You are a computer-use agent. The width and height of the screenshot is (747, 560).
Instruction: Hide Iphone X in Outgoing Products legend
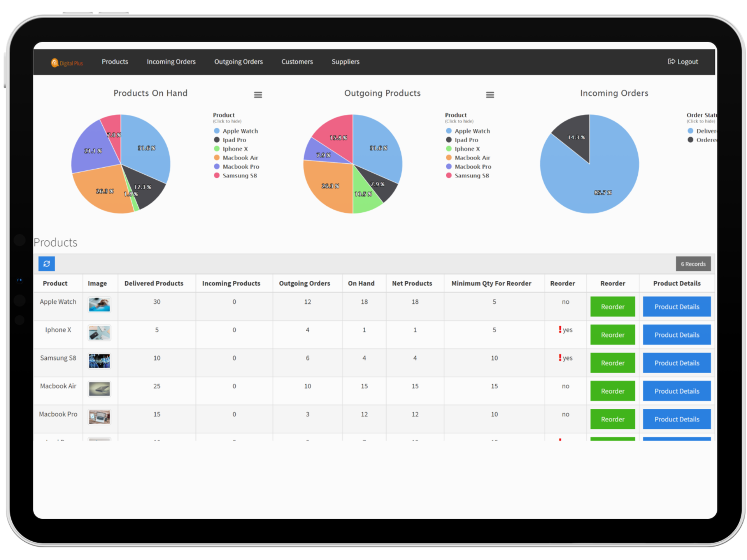pos(463,149)
